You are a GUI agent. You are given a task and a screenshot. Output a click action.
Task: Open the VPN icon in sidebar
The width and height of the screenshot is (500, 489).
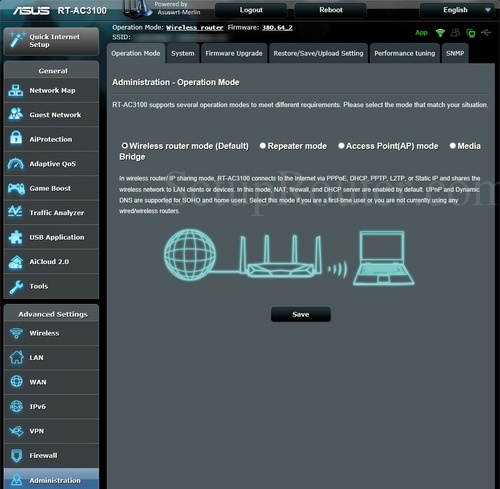(x=16, y=431)
